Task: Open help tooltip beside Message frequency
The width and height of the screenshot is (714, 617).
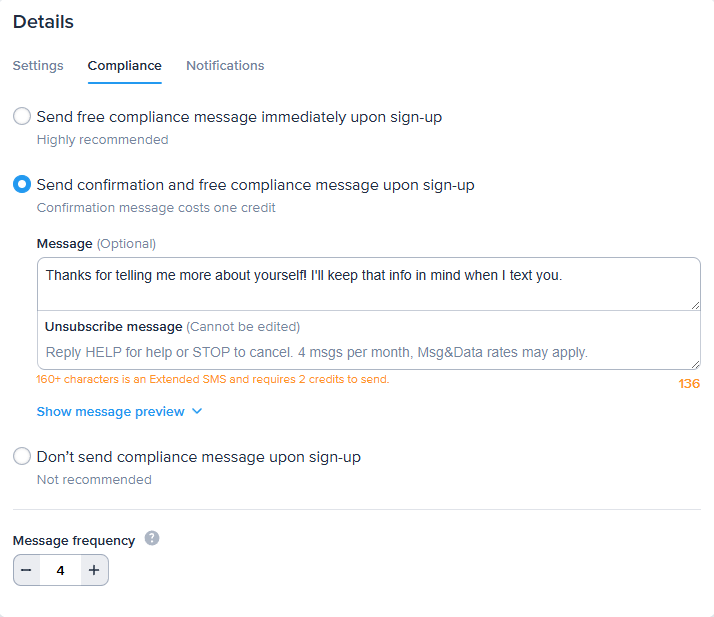Action: pyautogui.click(x=152, y=539)
